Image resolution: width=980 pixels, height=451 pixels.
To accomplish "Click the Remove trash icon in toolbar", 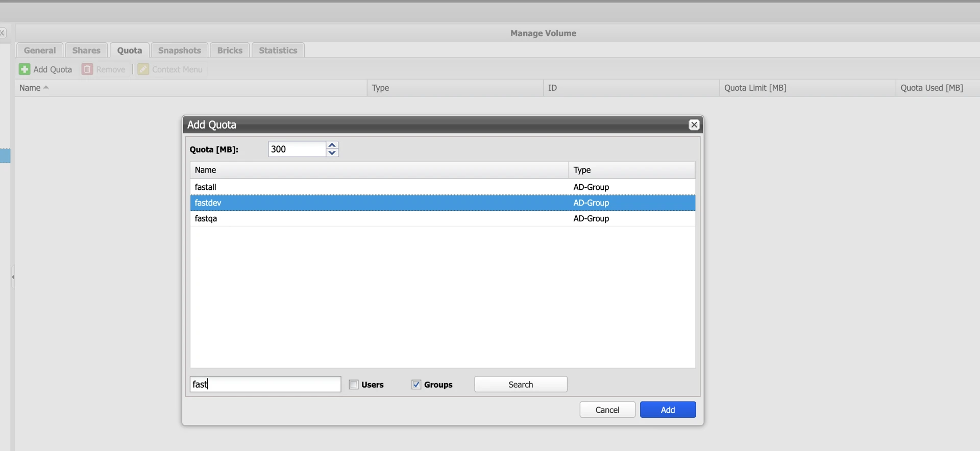I will click(87, 69).
